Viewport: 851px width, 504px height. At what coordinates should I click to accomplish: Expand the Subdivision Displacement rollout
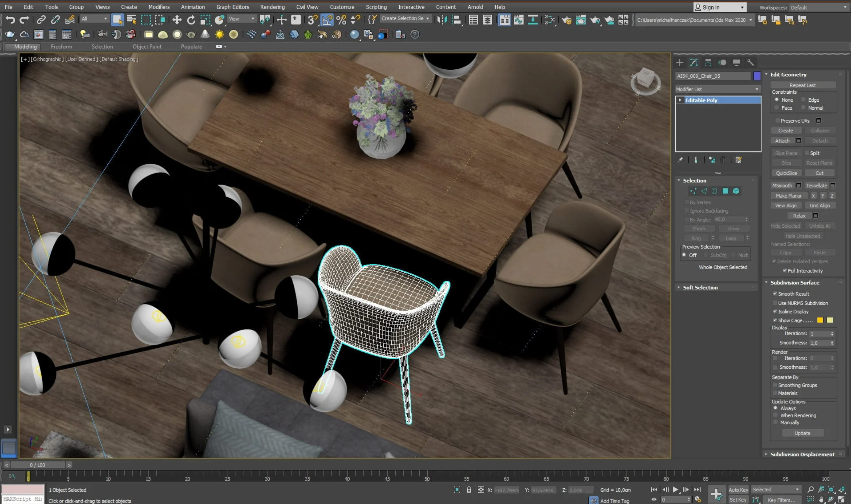pyautogui.click(x=802, y=454)
